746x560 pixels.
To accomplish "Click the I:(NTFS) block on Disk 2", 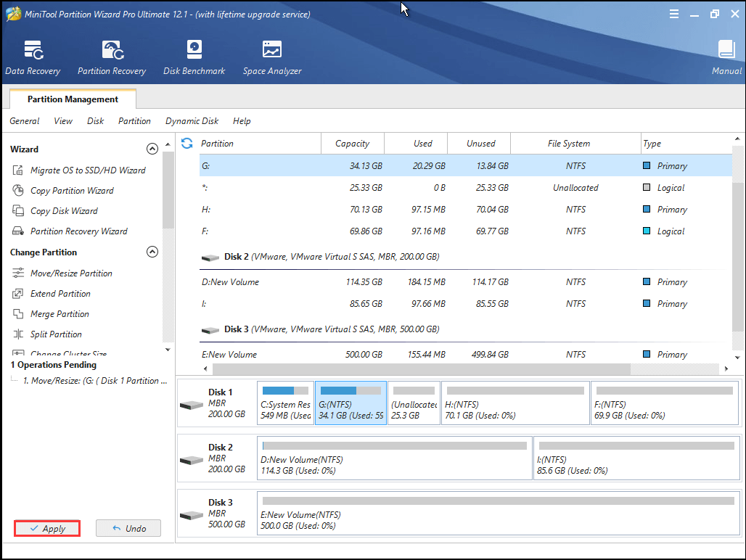I will [636, 458].
